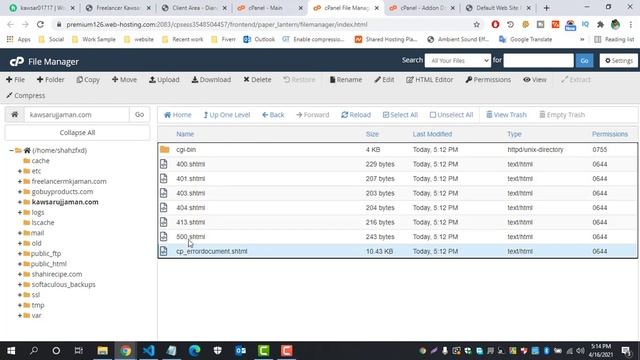
Task: Go Up One Level
Action: pos(227,115)
